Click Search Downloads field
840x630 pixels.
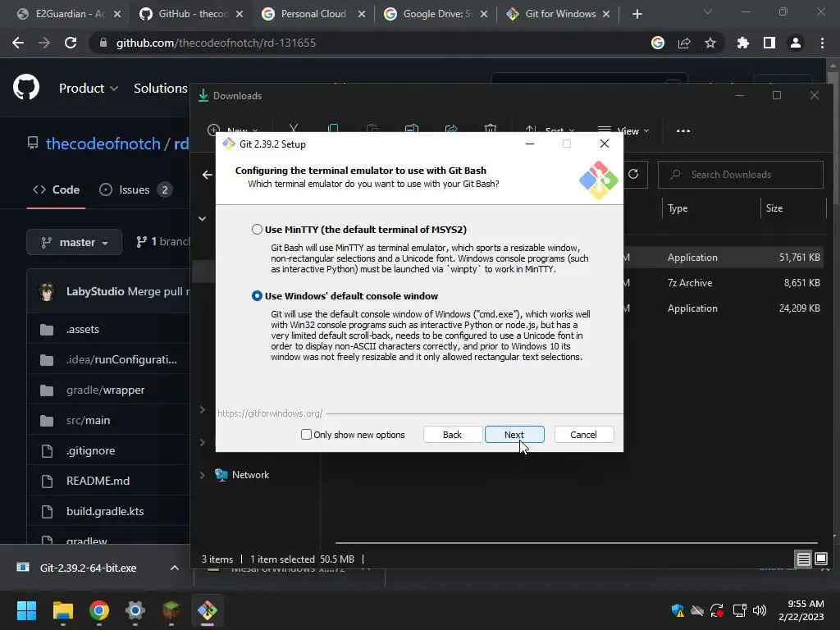pos(741,175)
